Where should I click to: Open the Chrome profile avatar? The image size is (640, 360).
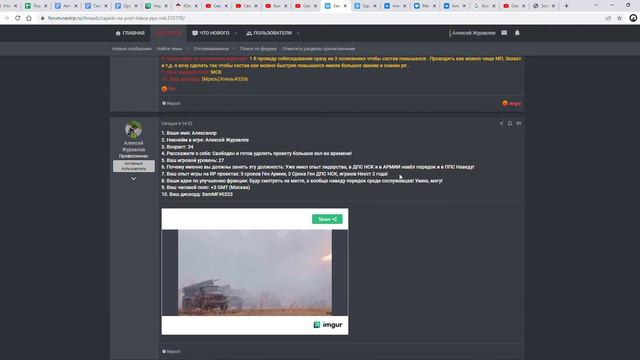(x=633, y=18)
